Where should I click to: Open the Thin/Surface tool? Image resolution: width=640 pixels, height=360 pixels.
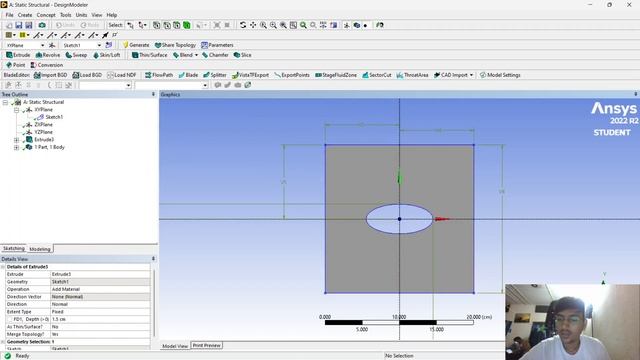(x=149, y=55)
